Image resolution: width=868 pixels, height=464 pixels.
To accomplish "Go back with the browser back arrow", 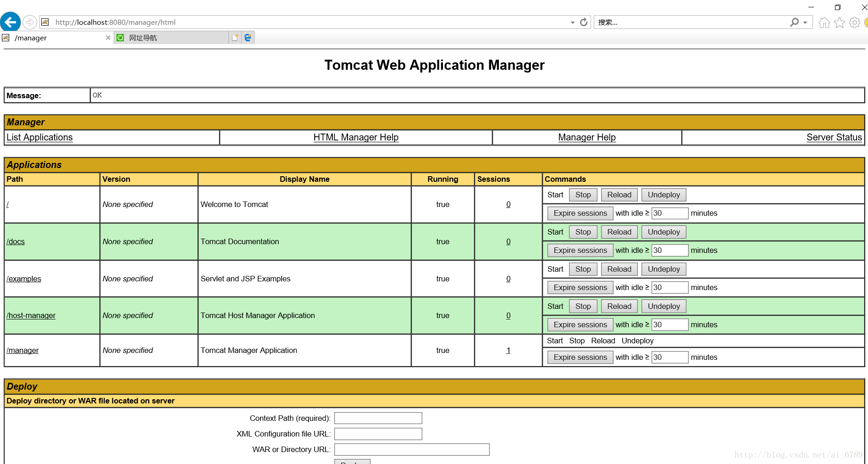I will click(x=10, y=22).
